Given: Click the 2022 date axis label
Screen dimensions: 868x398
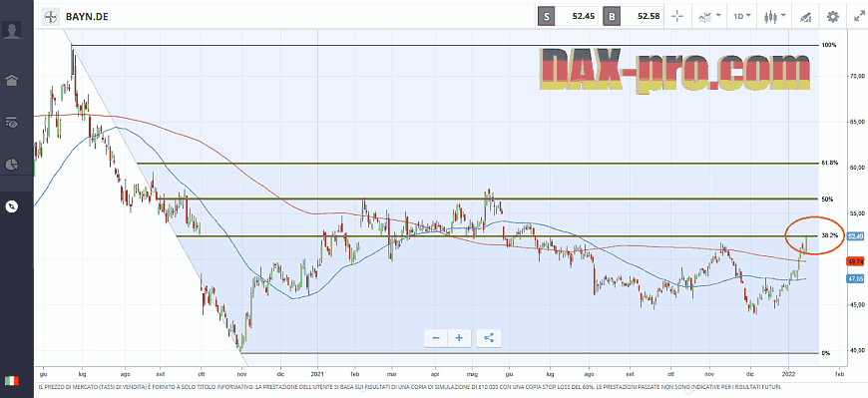Looking at the screenshot, I should point(788,374).
